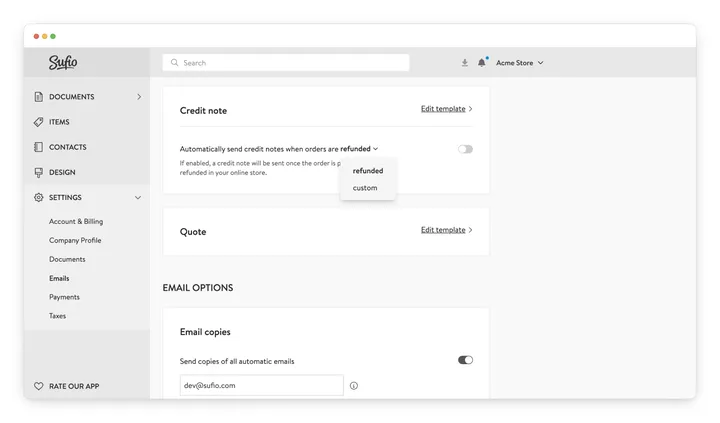Open CONTACTS in sidebar
The image size is (720, 423).
(x=68, y=147)
